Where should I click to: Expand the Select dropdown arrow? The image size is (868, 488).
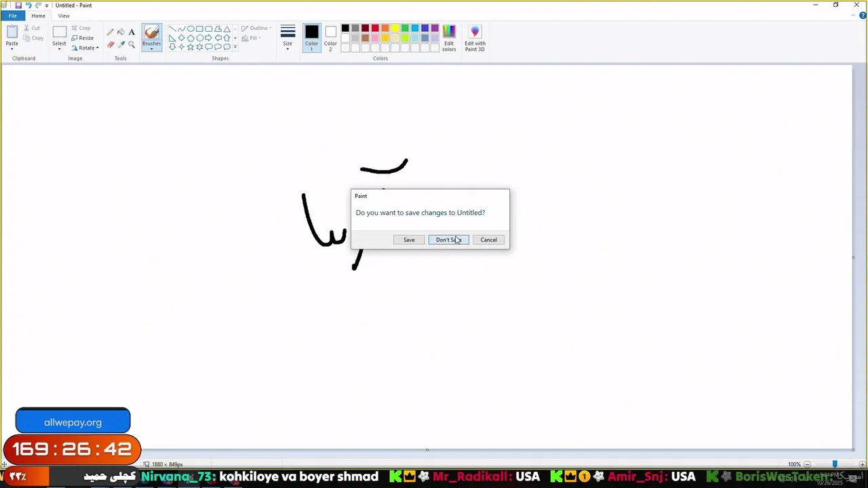point(59,49)
